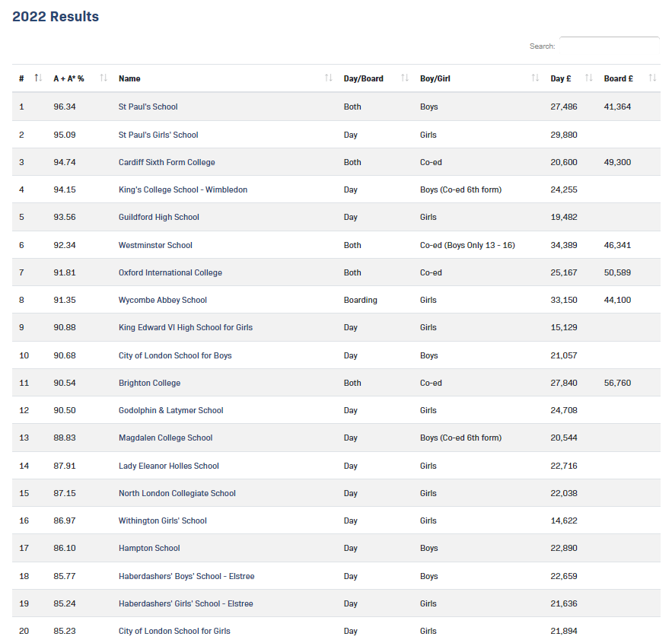Select the 33,150 day fee cell
This screenshot has height=643, width=672.
(x=564, y=301)
